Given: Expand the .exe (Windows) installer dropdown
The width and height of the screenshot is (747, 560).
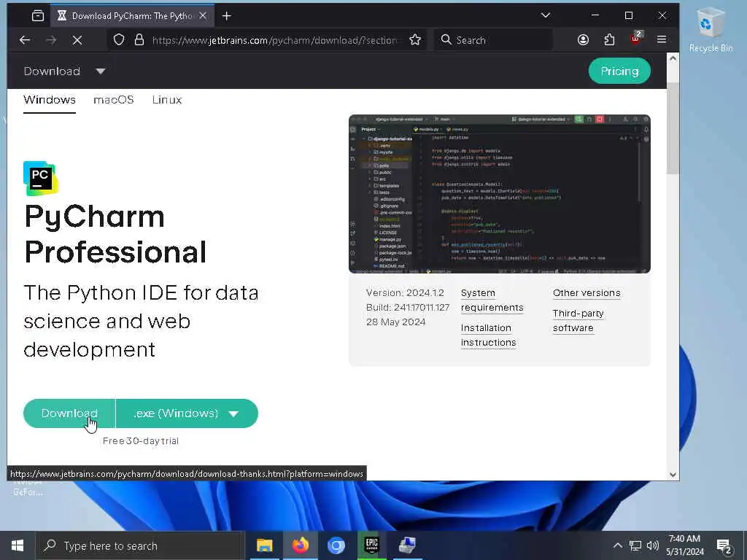Looking at the screenshot, I should tap(187, 413).
